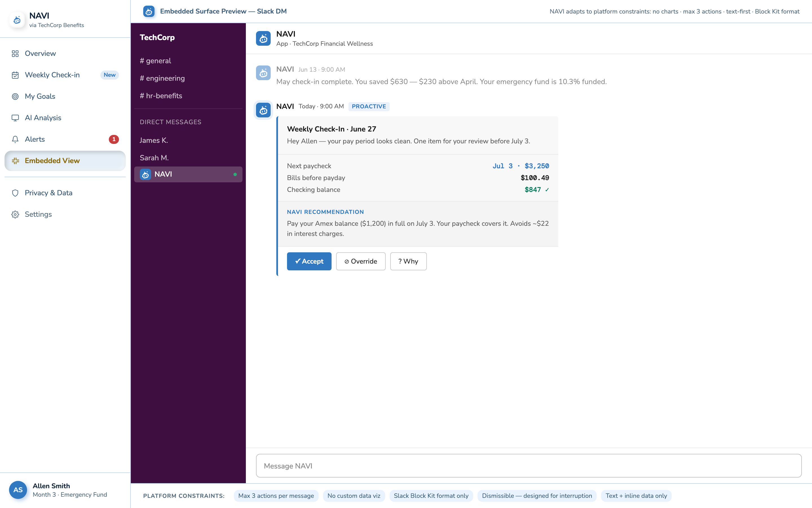Select the Embedded View menu item

pyautogui.click(x=65, y=161)
